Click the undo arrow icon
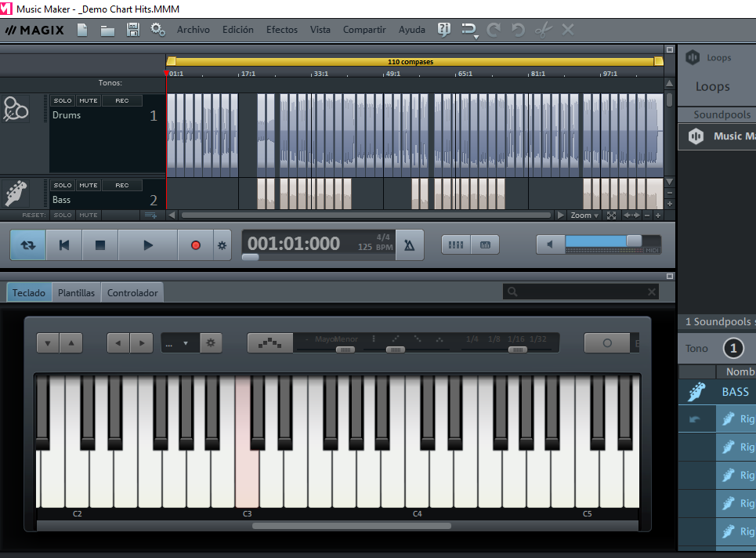The width and height of the screenshot is (756, 558). 518,30
